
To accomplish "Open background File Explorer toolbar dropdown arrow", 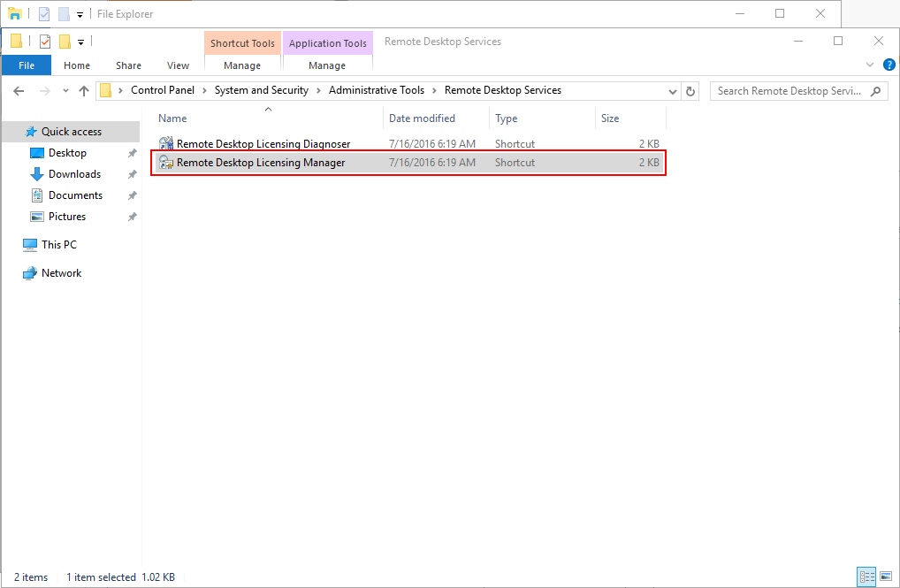I will coord(80,14).
